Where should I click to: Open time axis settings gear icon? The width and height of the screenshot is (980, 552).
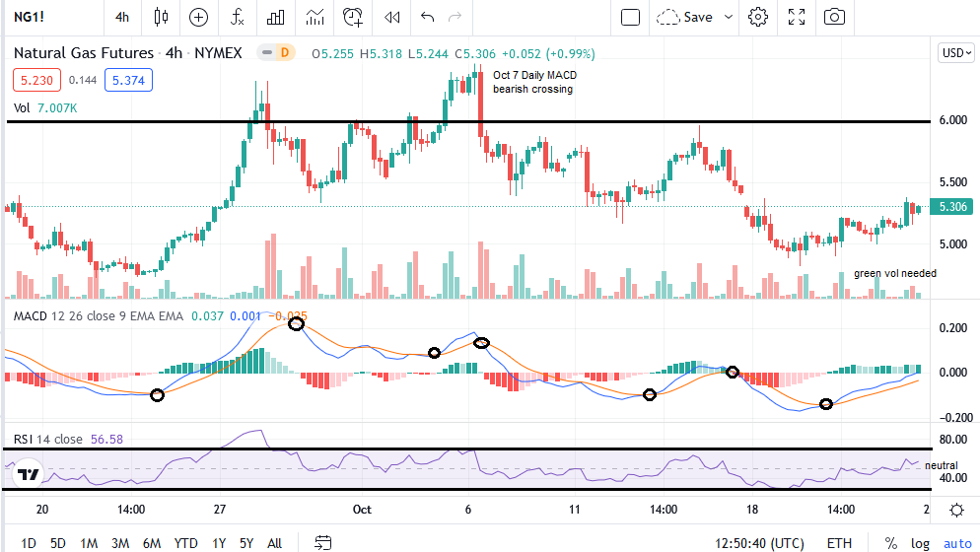click(956, 510)
